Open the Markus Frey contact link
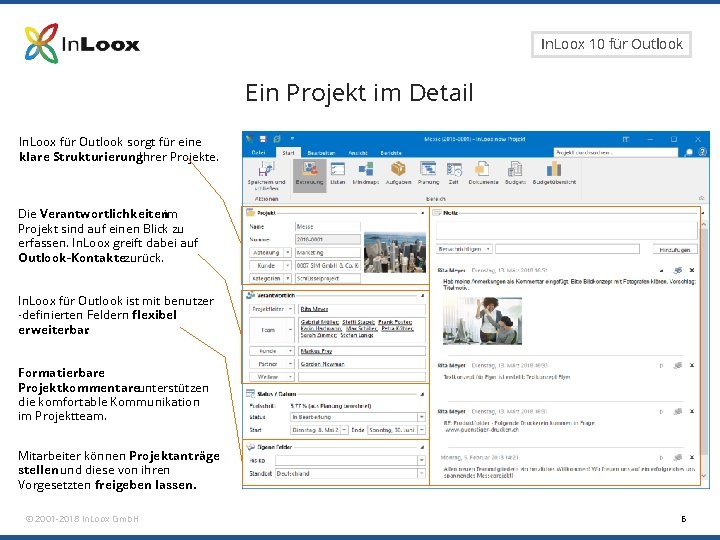720x540 pixels. pos(316,351)
